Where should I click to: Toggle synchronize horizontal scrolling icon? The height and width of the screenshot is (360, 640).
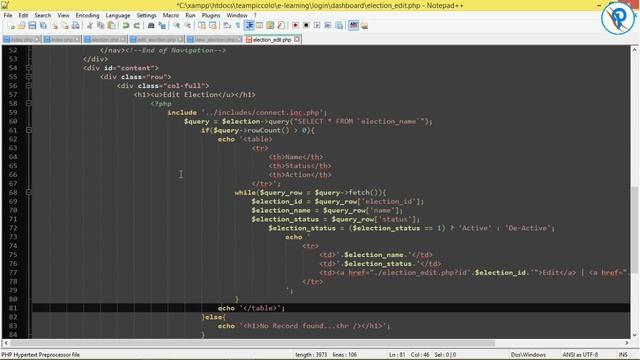tap(213, 26)
